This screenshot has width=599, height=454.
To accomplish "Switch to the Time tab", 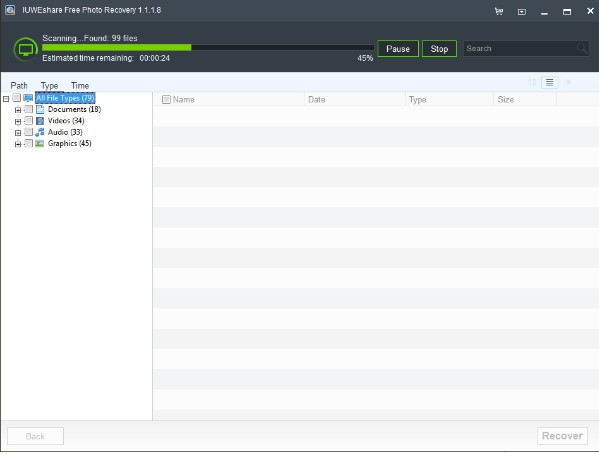I will (x=80, y=86).
